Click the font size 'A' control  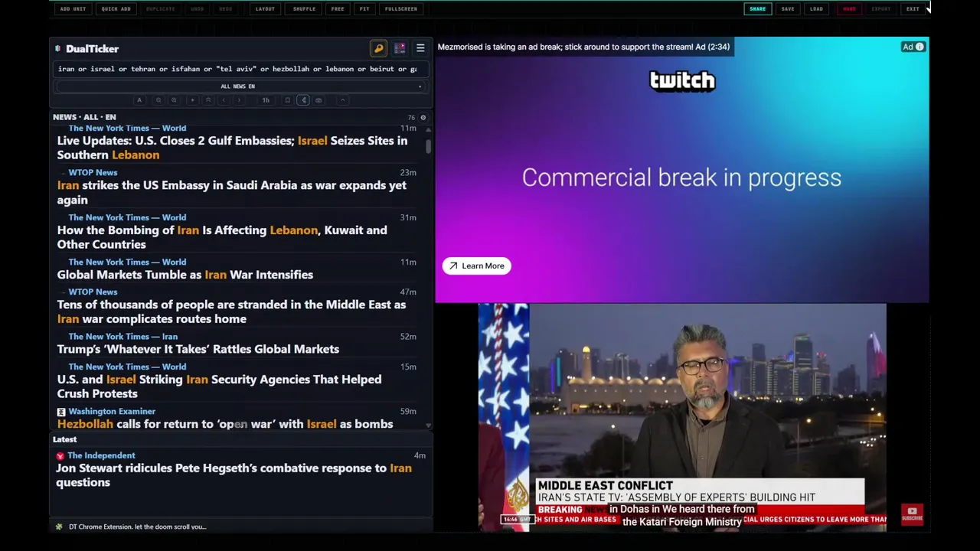click(x=139, y=100)
